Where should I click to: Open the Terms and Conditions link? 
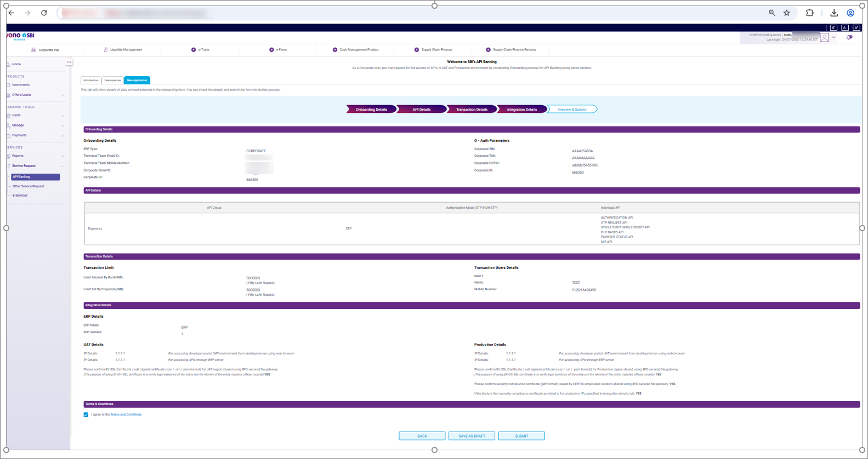[126, 415]
